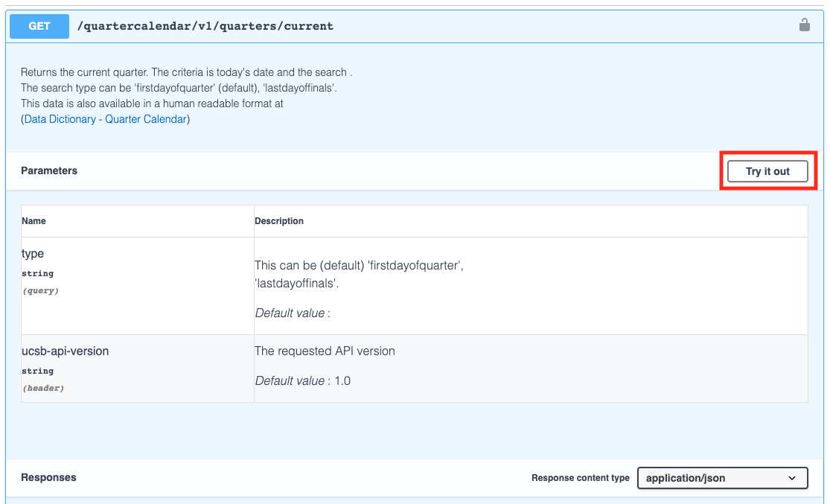Click the blue GET method badge
The image size is (830, 504).
pos(39,26)
